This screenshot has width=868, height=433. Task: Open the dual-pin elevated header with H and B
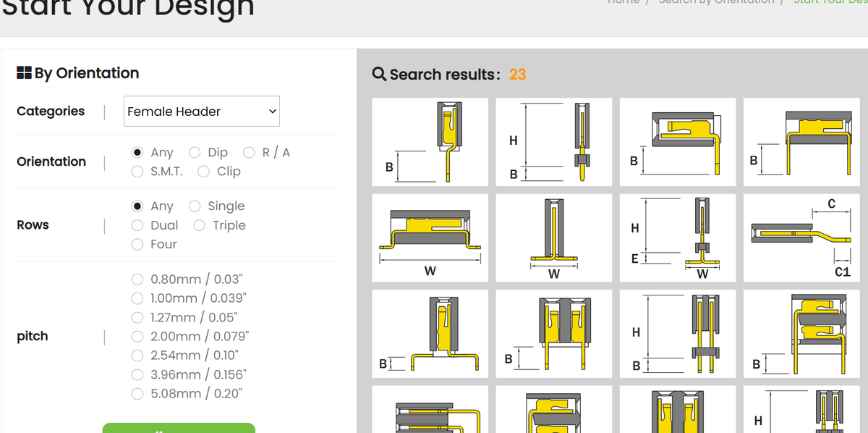click(678, 333)
